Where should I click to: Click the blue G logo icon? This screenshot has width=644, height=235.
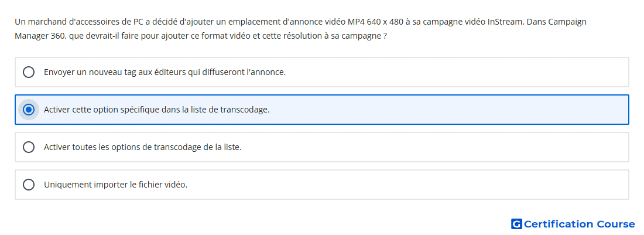516,224
